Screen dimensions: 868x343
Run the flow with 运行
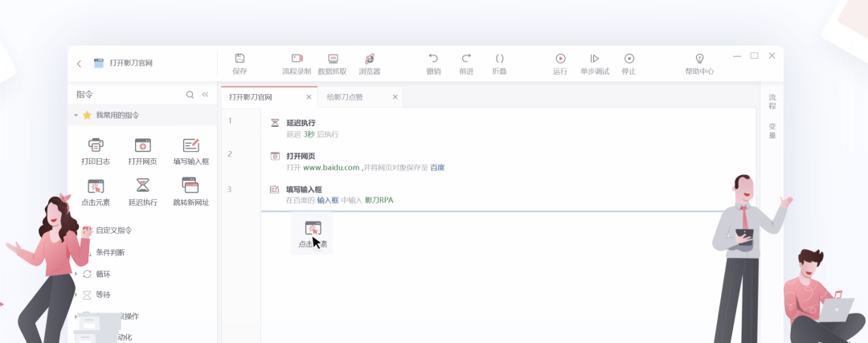[x=560, y=58]
